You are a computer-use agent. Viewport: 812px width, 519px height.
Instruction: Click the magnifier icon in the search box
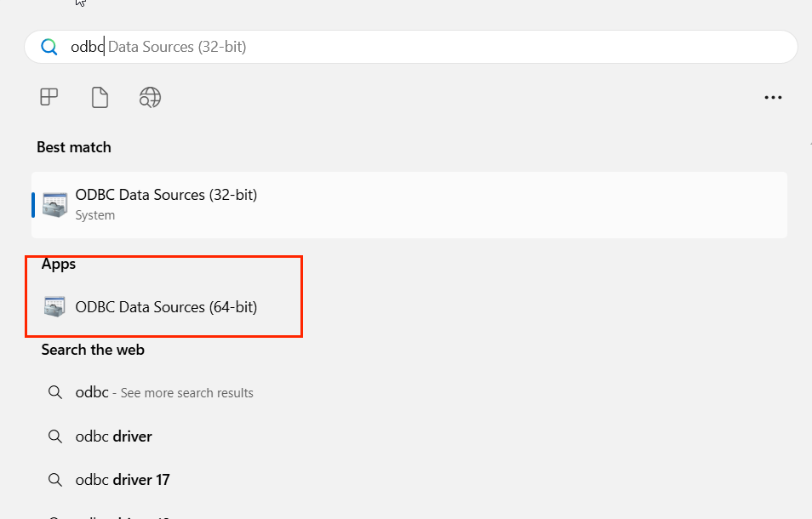pos(49,47)
